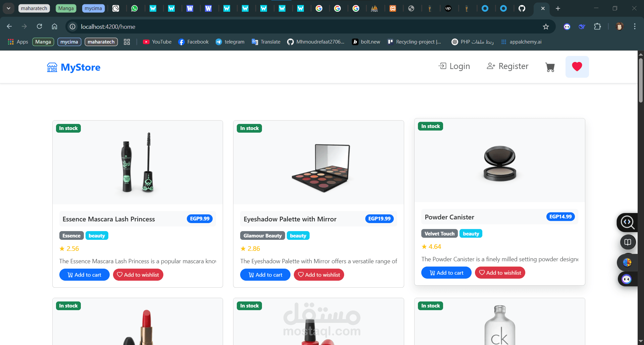The image size is (644, 345).
Task: Open the Chrome three-dot menu
Action: click(x=635, y=26)
